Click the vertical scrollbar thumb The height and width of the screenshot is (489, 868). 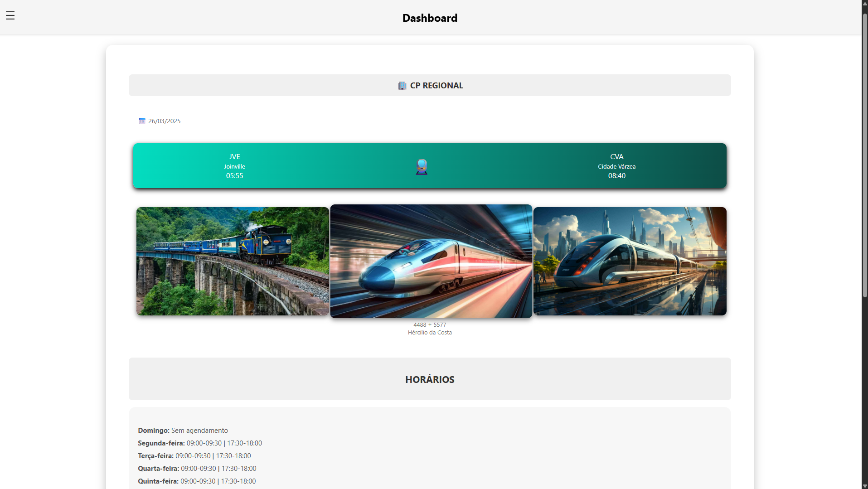click(x=864, y=154)
